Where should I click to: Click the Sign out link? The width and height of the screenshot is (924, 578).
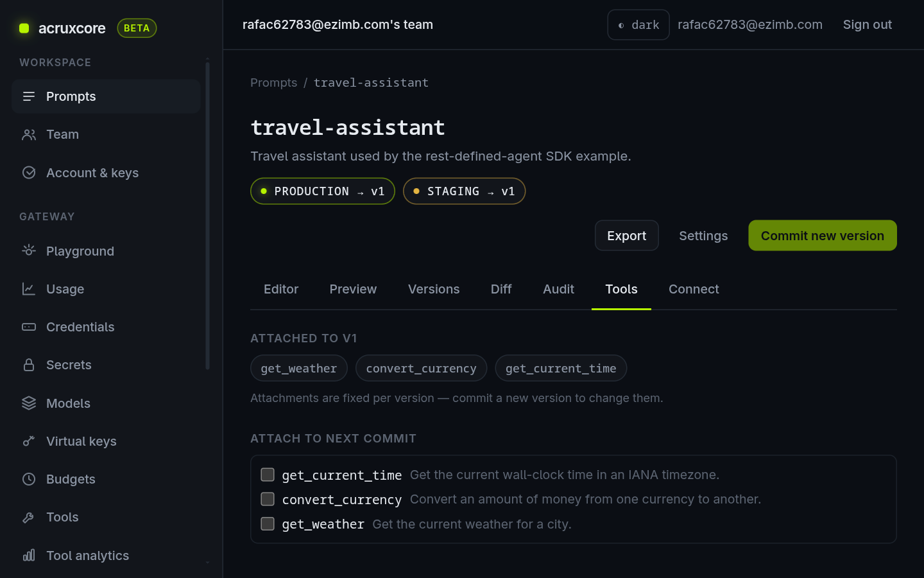coord(868,24)
